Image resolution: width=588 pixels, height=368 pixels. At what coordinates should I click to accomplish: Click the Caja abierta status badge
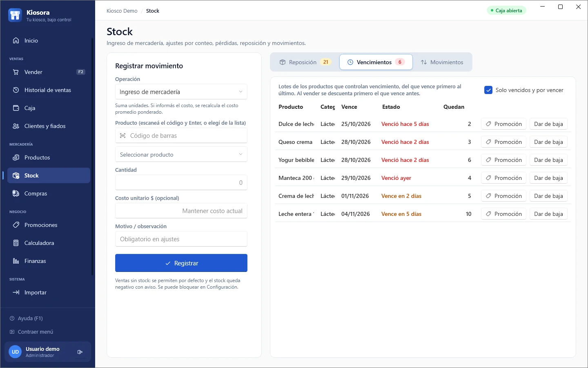pos(506,11)
